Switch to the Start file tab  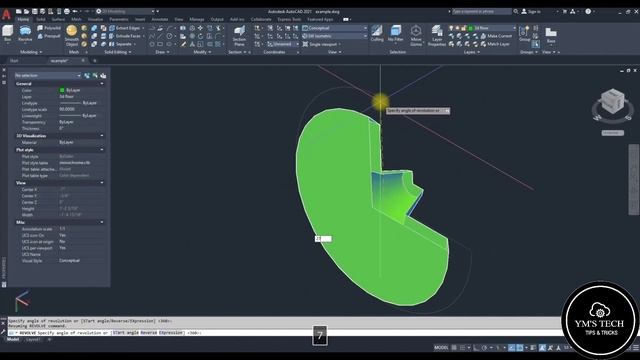click(x=14, y=61)
